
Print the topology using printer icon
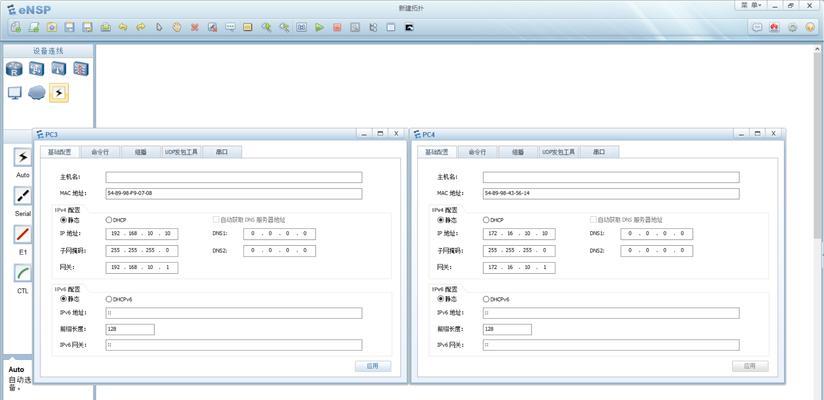tap(105, 27)
